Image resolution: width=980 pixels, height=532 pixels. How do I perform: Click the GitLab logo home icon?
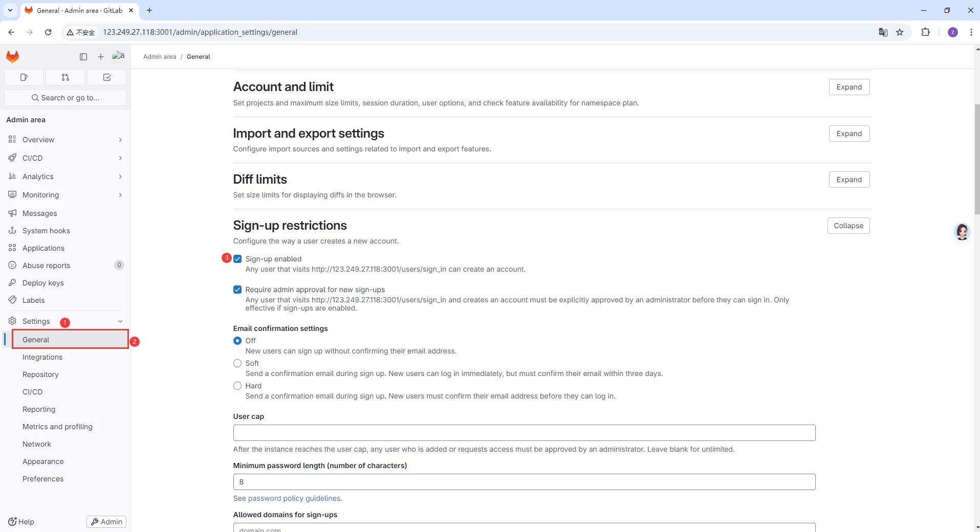tap(13, 56)
